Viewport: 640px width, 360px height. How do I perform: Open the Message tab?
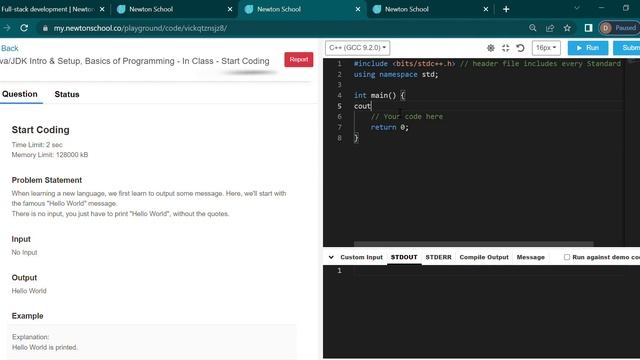pyautogui.click(x=531, y=257)
